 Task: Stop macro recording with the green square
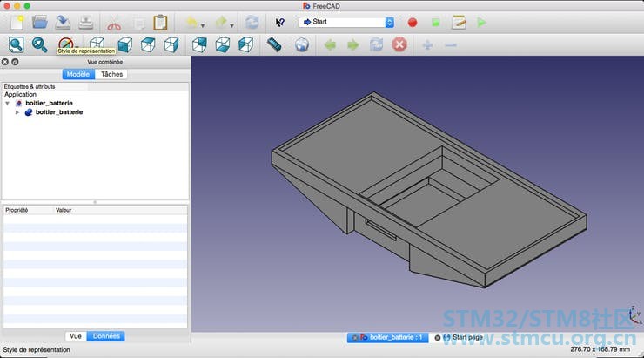click(435, 22)
